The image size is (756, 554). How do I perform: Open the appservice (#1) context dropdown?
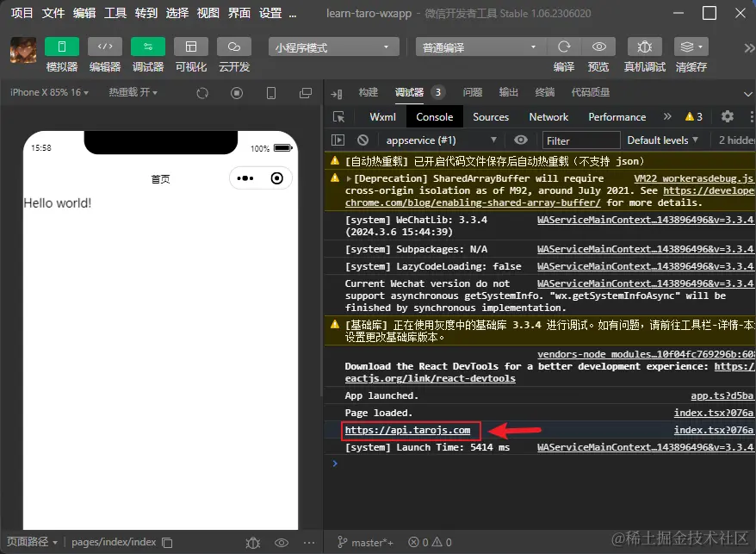click(441, 140)
